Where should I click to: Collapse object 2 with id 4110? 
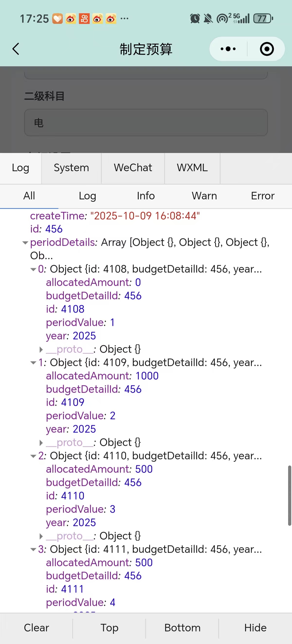pos(33,456)
